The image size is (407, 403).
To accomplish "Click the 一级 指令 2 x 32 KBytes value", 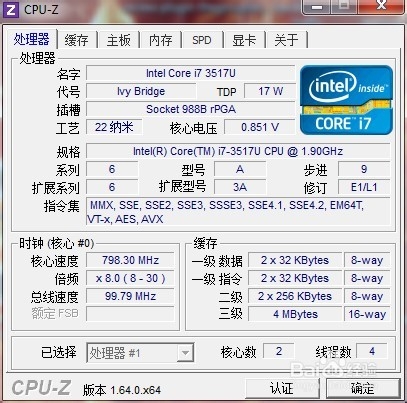I will (295, 278).
